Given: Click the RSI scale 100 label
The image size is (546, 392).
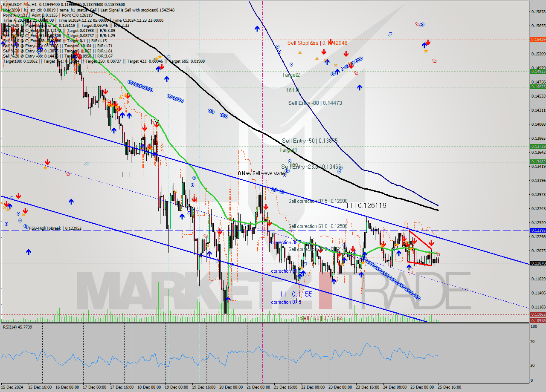Looking at the screenshot, I should [534, 326].
